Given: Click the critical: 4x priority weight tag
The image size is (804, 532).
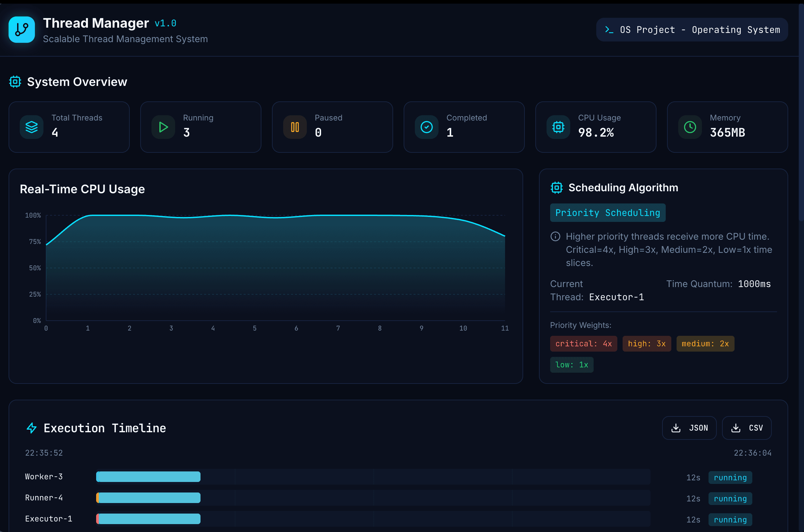Looking at the screenshot, I should [x=583, y=344].
